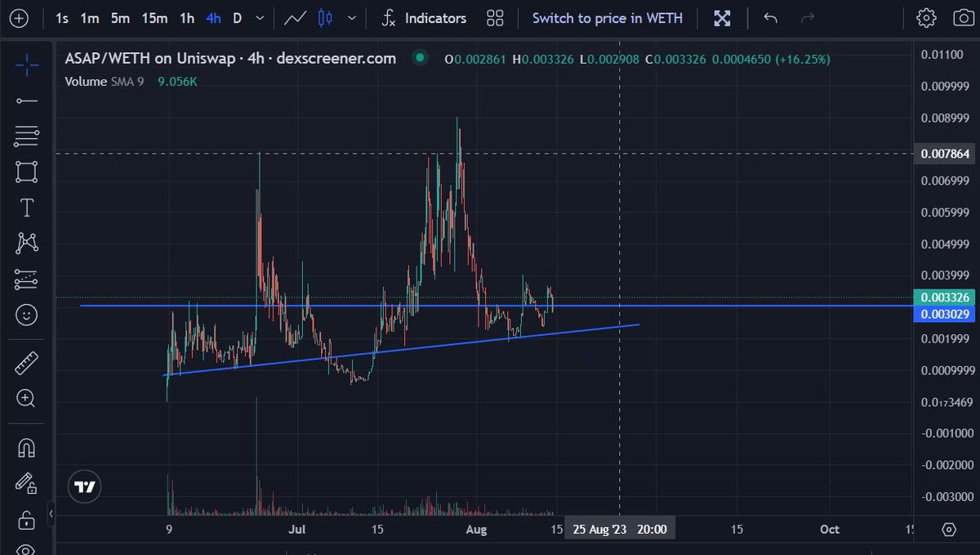Select the XABCD Pattern tool

point(26,243)
